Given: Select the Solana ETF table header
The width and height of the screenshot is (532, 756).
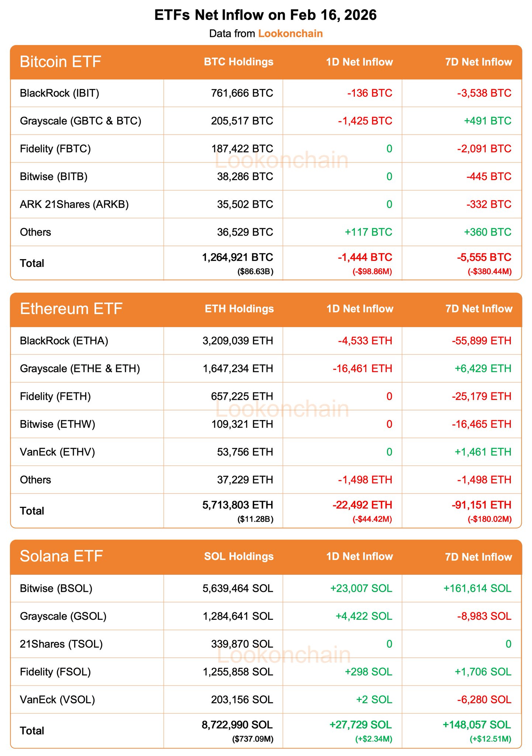Looking at the screenshot, I should 61,556.
